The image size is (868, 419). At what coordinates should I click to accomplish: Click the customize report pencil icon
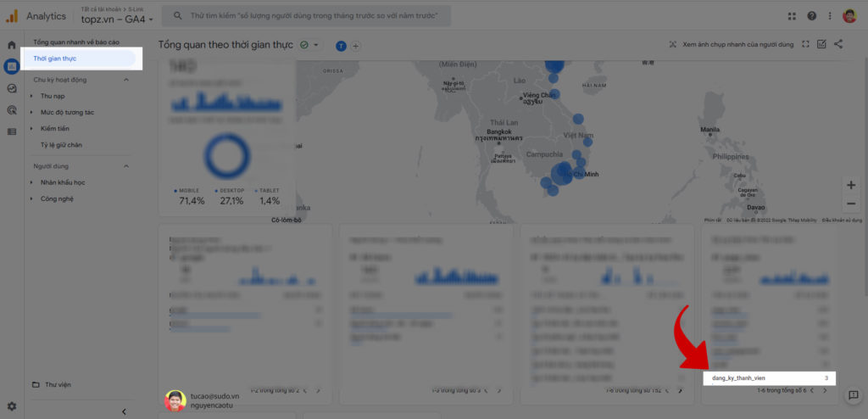(x=821, y=44)
